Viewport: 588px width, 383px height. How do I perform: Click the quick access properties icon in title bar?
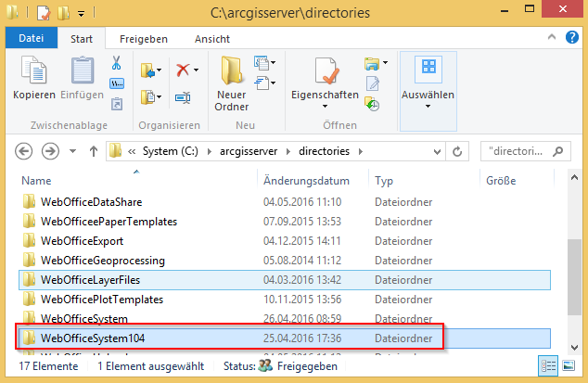pyautogui.click(x=44, y=13)
